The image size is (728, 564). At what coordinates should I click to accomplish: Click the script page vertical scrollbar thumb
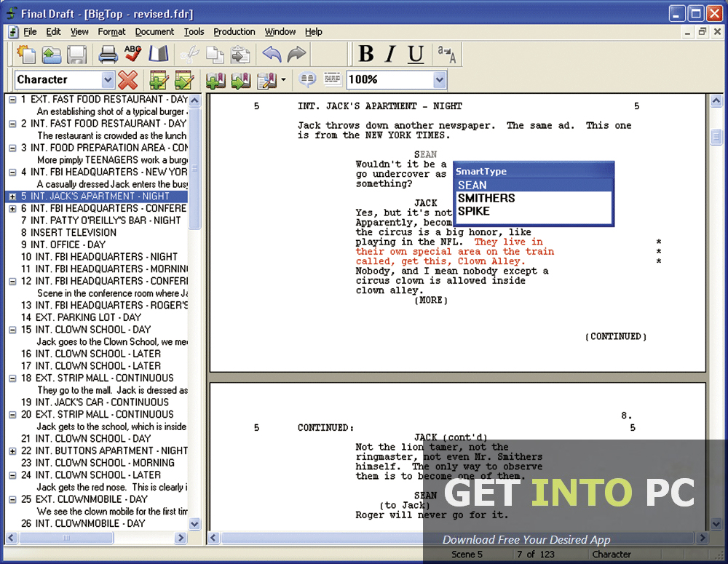tap(716, 137)
